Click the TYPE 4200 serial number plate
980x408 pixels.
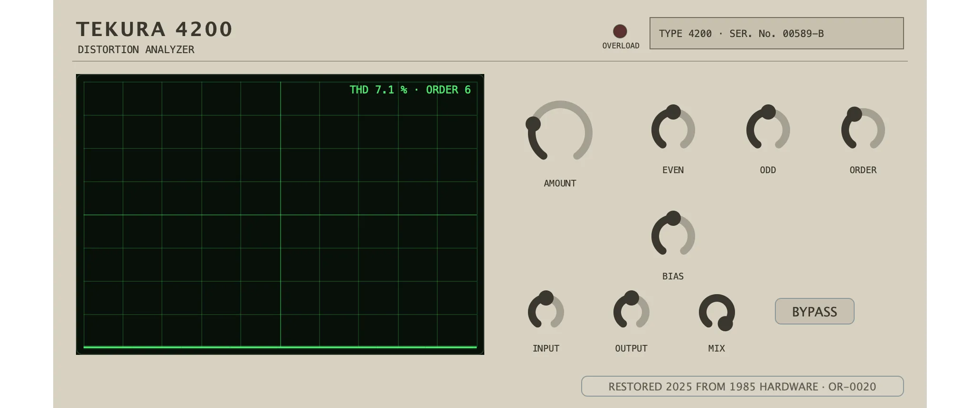777,33
